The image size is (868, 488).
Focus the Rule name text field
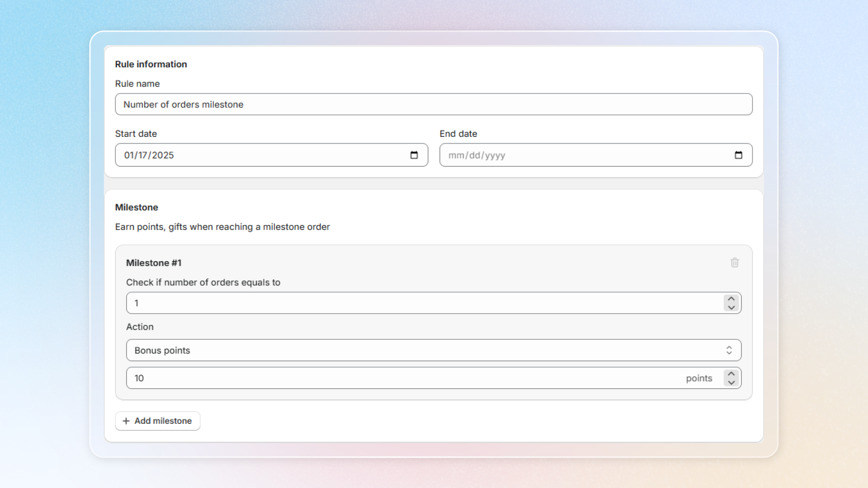click(x=433, y=104)
